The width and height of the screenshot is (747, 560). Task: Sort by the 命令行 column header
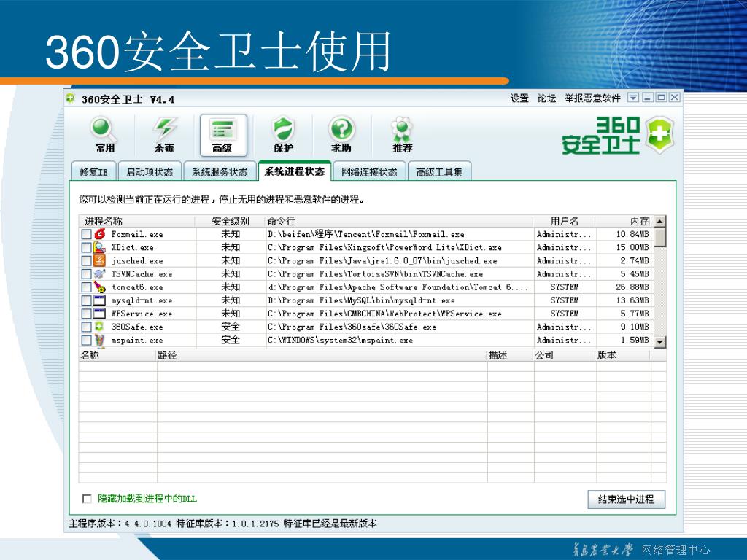[x=399, y=221]
